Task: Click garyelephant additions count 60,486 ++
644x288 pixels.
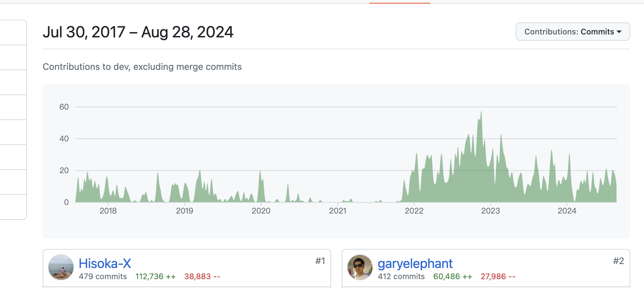Action: point(453,277)
